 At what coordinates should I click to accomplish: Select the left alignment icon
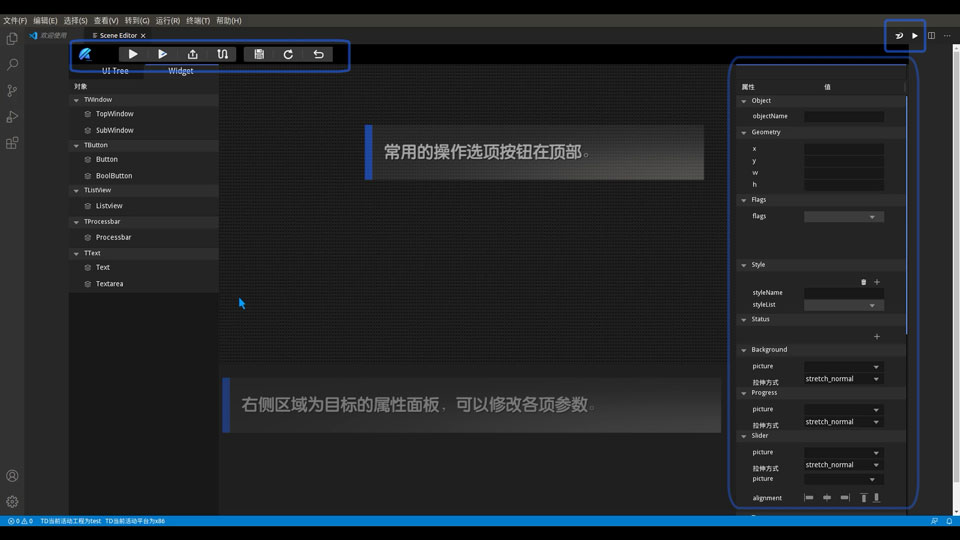pos(809,498)
